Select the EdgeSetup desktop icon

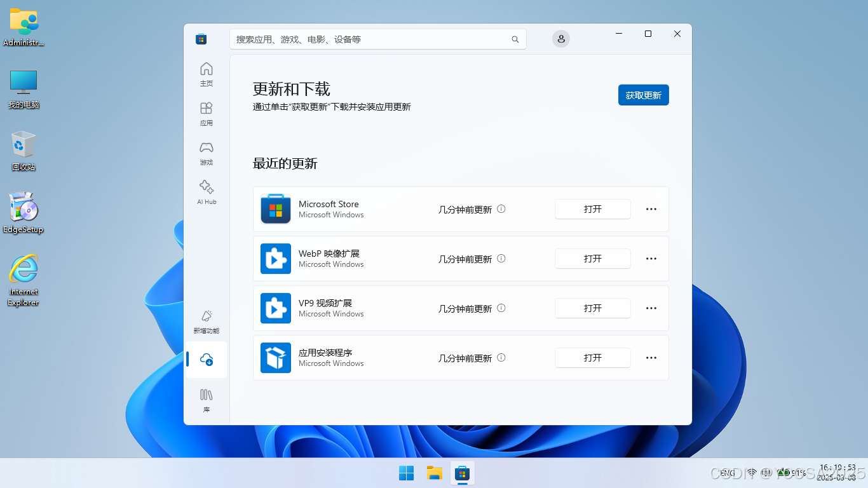pyautogui.click(x=24, y=213)
